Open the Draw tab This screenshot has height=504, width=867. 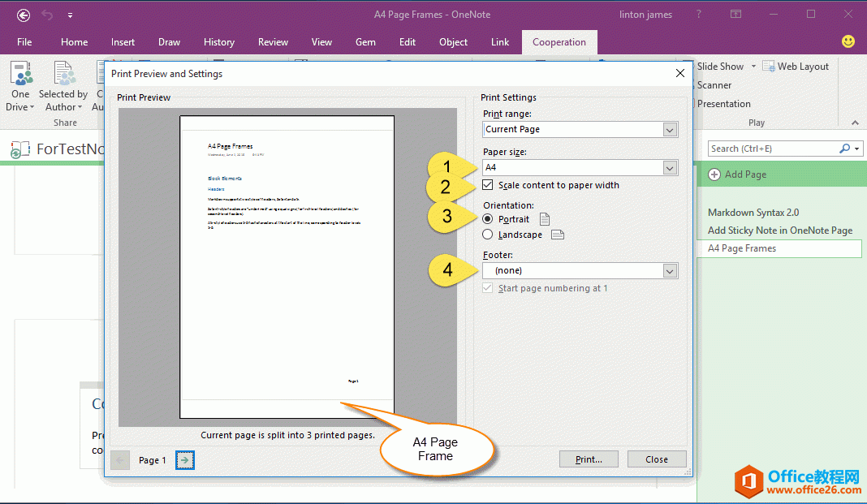pos(169,42)
